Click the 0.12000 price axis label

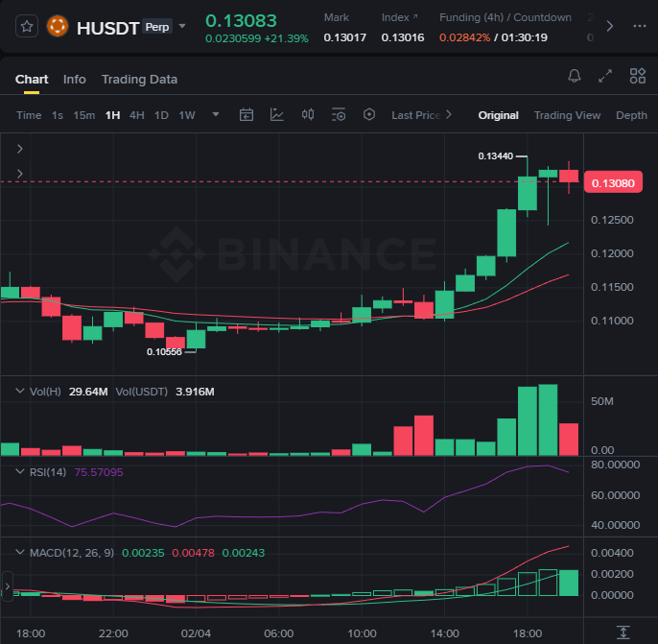(x=612, y=253)
